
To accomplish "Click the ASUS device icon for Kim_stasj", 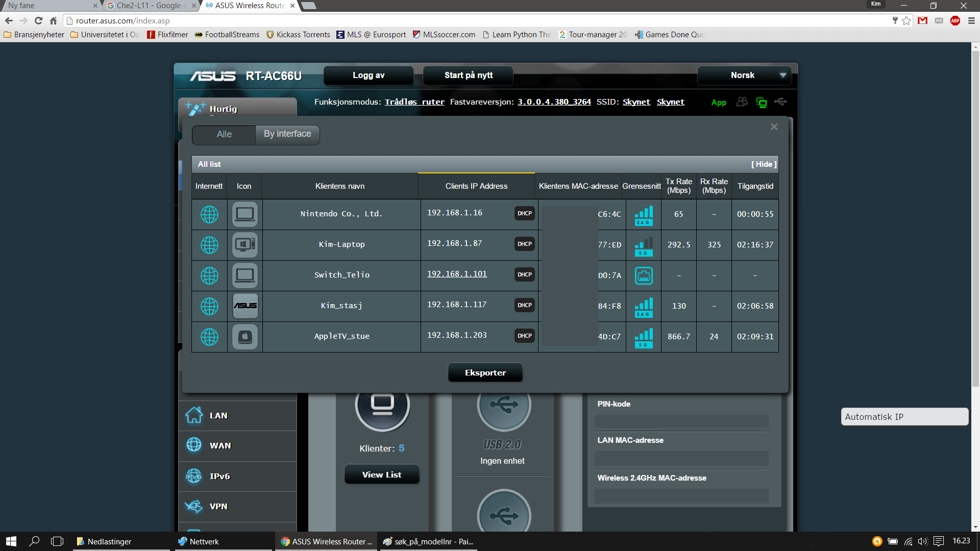I will 245,306.
